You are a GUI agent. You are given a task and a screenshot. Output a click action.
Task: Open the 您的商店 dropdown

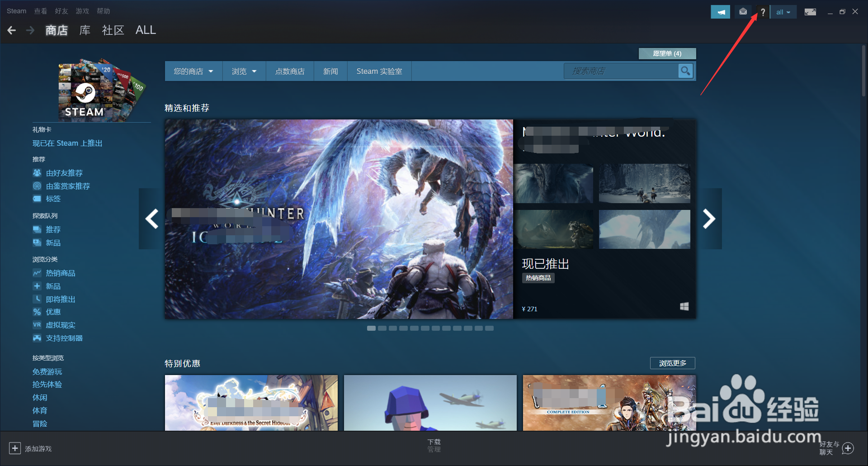point(193,71)
